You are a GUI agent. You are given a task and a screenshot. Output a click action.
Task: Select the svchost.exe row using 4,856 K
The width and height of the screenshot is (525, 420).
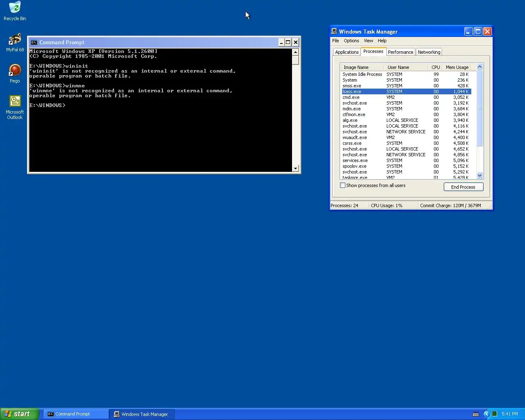406,155
